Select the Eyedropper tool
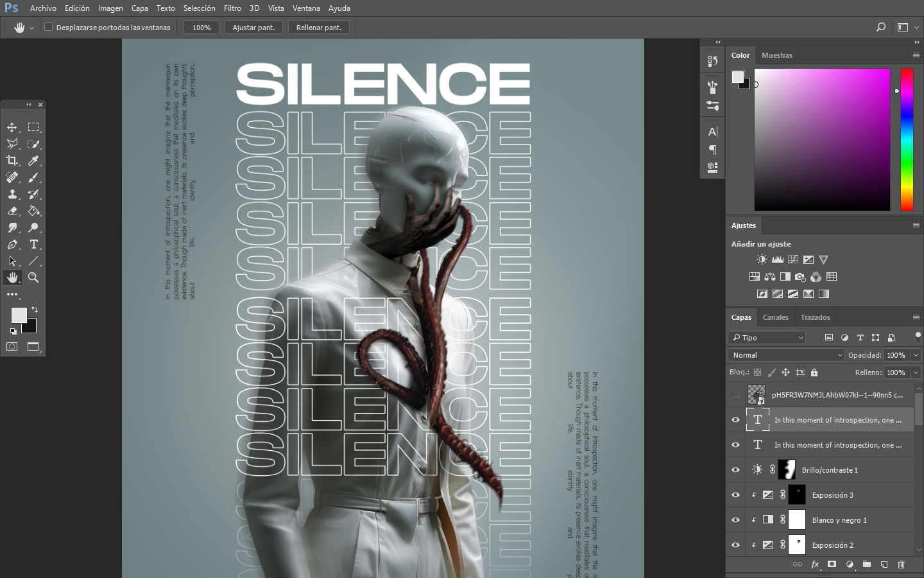 pyautogui.click(x=33, y=161)
